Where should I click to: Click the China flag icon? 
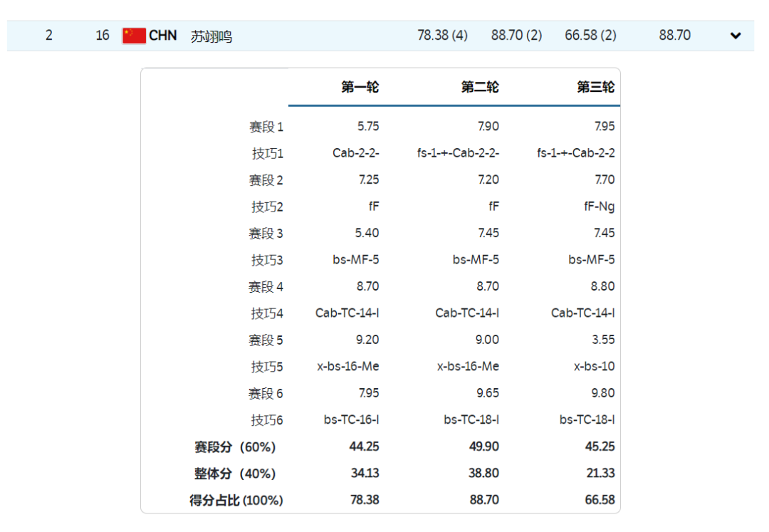[134, 36]
